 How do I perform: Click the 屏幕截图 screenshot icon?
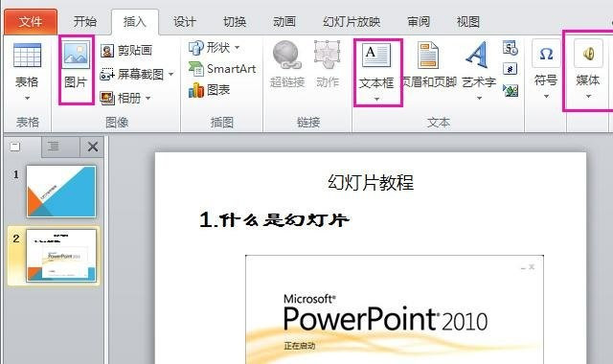click(x=107, y=74)
